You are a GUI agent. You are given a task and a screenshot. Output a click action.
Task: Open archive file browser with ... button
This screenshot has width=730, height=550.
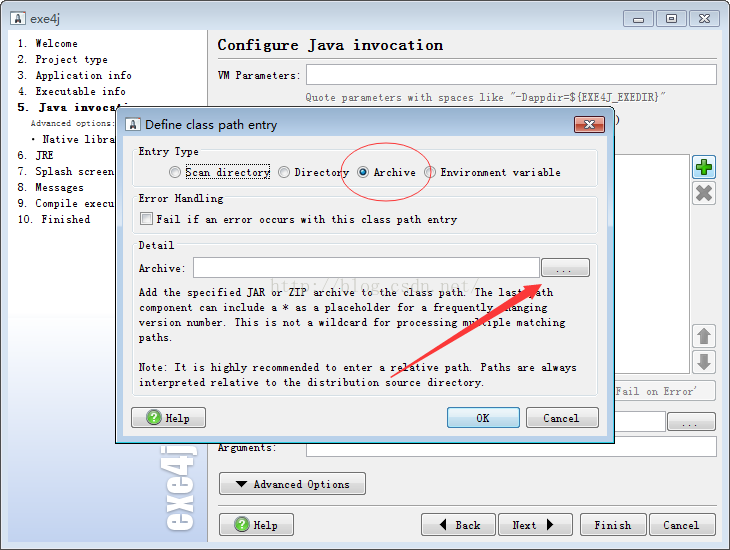click(x=565, y=268)
